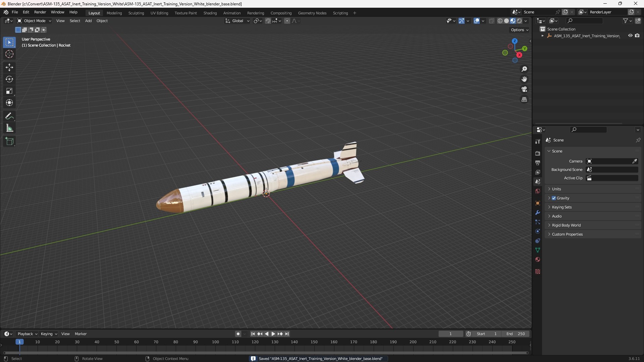
Task: Select the Move tool
Action: 9,67
